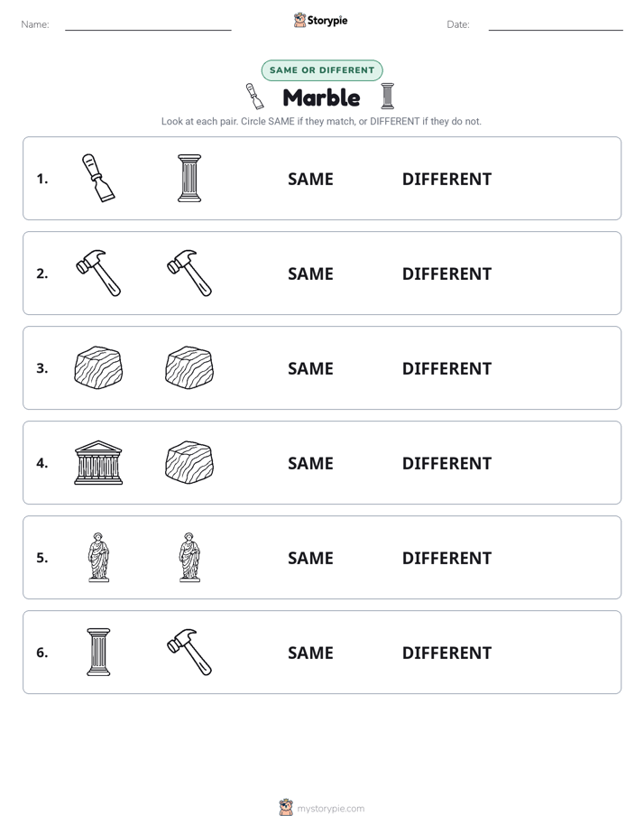Choose DIFFERENT for row 4

(446, 463)
